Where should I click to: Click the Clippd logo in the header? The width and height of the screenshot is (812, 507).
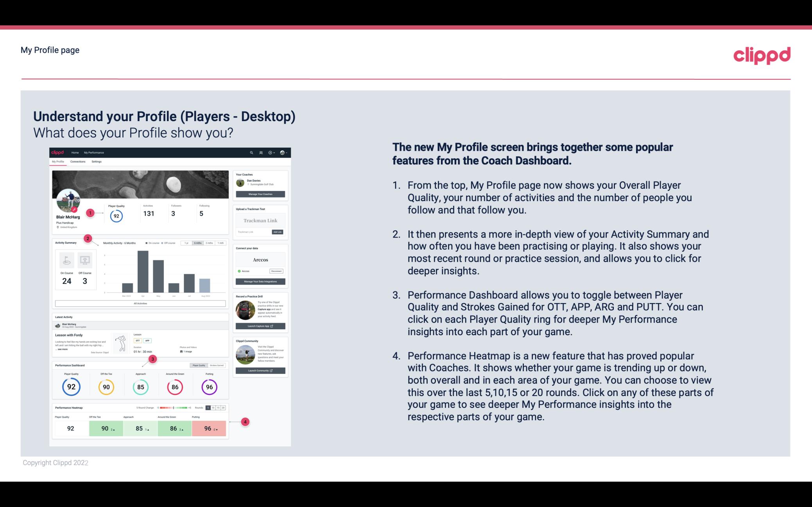(x=762, y=55)
